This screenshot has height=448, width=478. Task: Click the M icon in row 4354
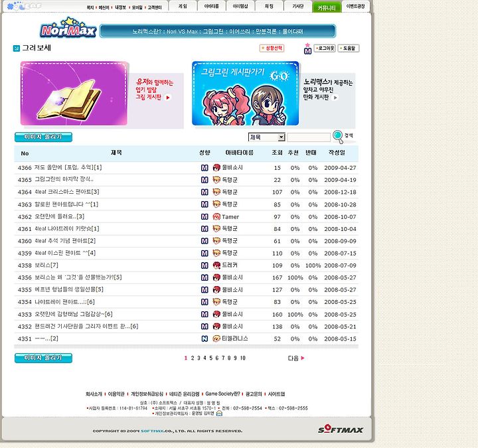[204, 302]
